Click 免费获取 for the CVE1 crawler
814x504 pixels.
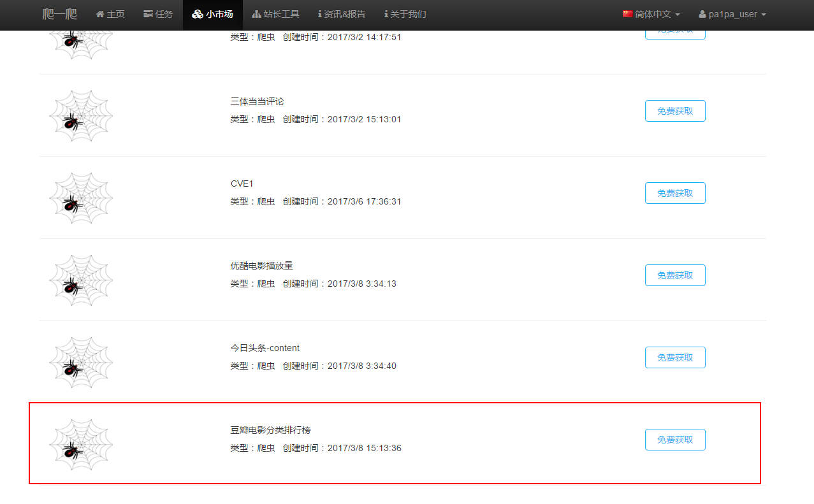675,193
